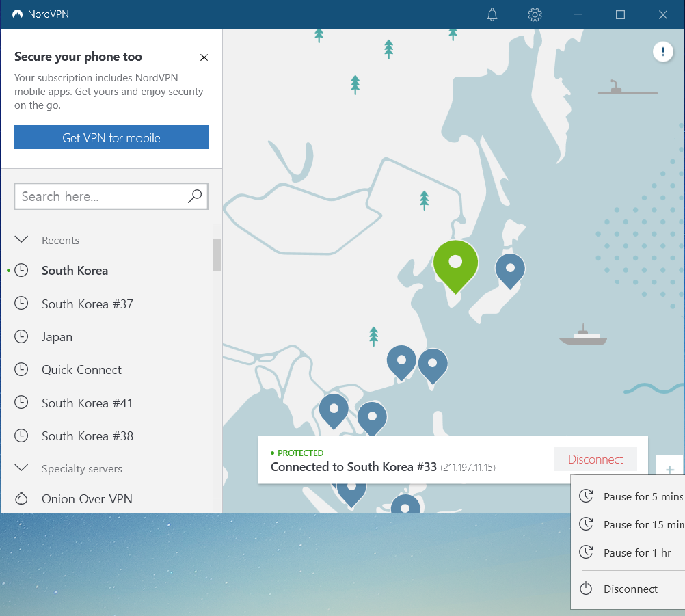Image resolution: width=685 pixels, height=616 pixels.
Task: Click the server list scrollbar thumb
Action: coord(217,255)
